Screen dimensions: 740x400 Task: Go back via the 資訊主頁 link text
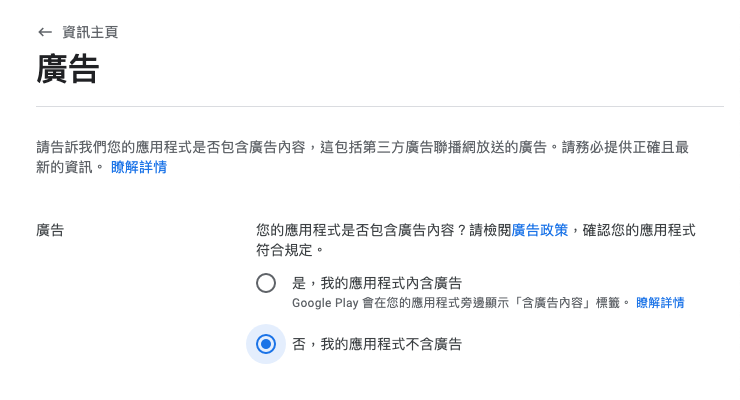click(90, 32)
